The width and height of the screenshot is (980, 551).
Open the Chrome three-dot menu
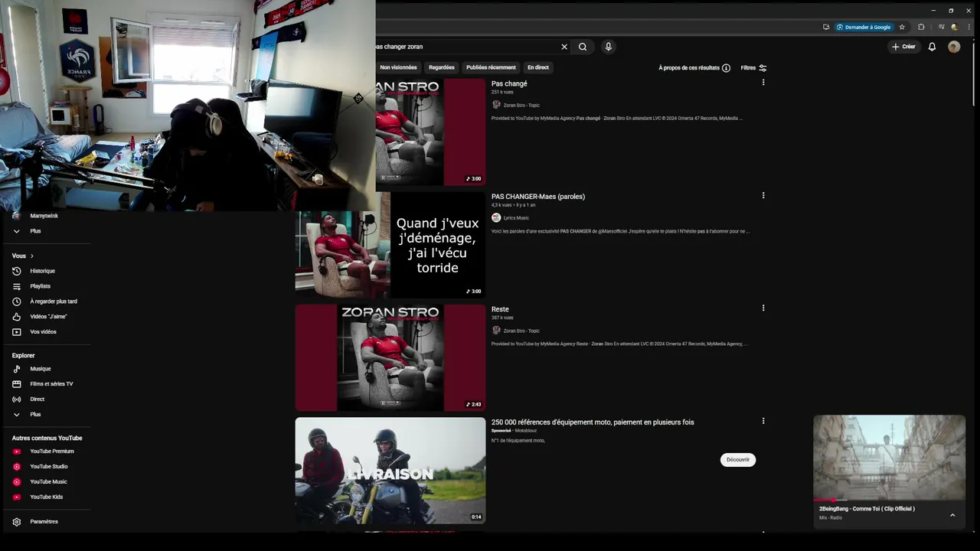(x=969, y=27)
